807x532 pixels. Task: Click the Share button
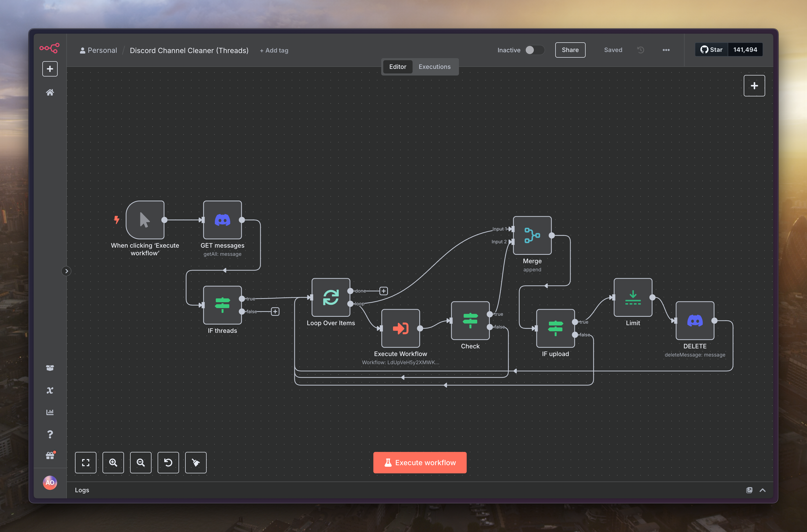(x=570, y=50)
